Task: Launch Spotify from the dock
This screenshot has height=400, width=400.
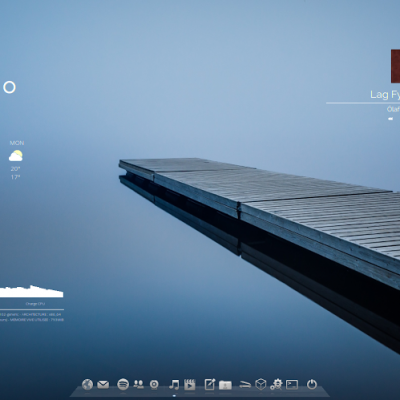Action: (x=123, y=384)
